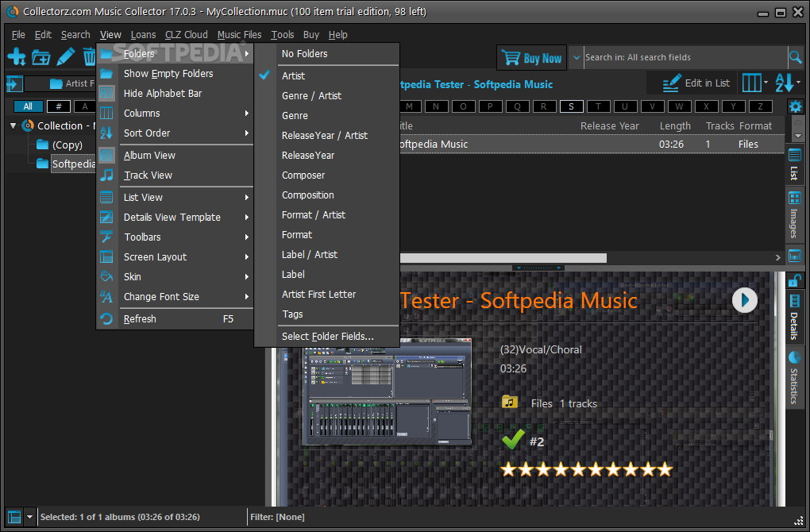
Task: Click the search magnifier icon
Action: [x=796, y=57]
